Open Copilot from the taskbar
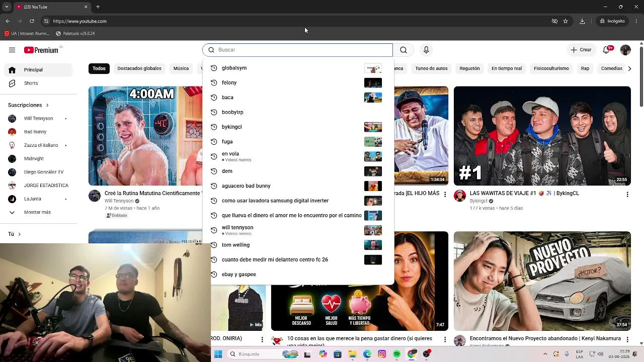The width and height of the screenshot is (644, 362). coord(323,354)
